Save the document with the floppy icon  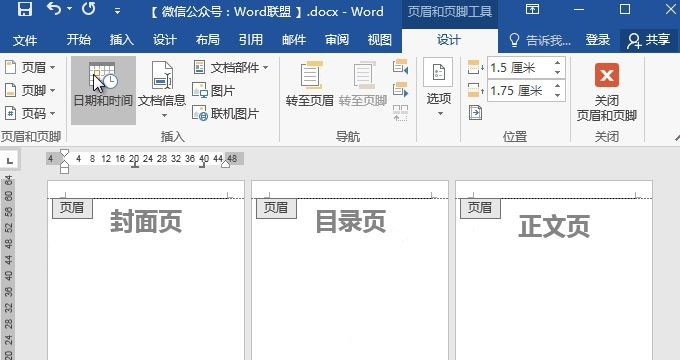25,10
